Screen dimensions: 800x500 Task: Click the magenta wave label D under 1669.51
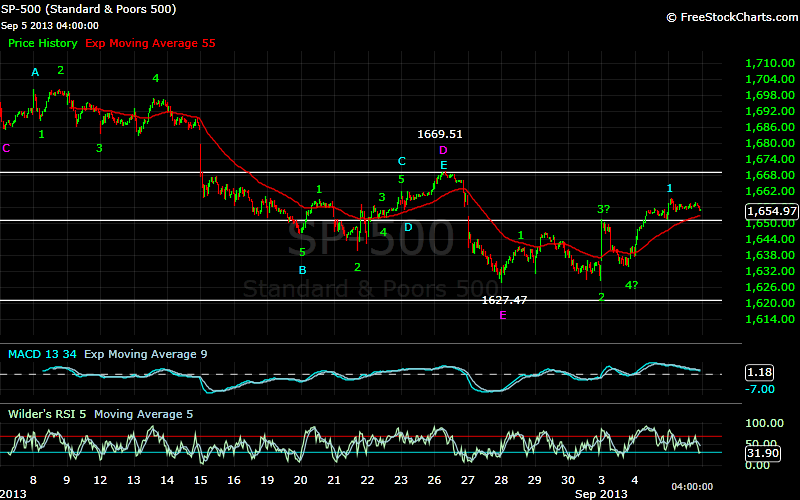[x=443, y=150]
